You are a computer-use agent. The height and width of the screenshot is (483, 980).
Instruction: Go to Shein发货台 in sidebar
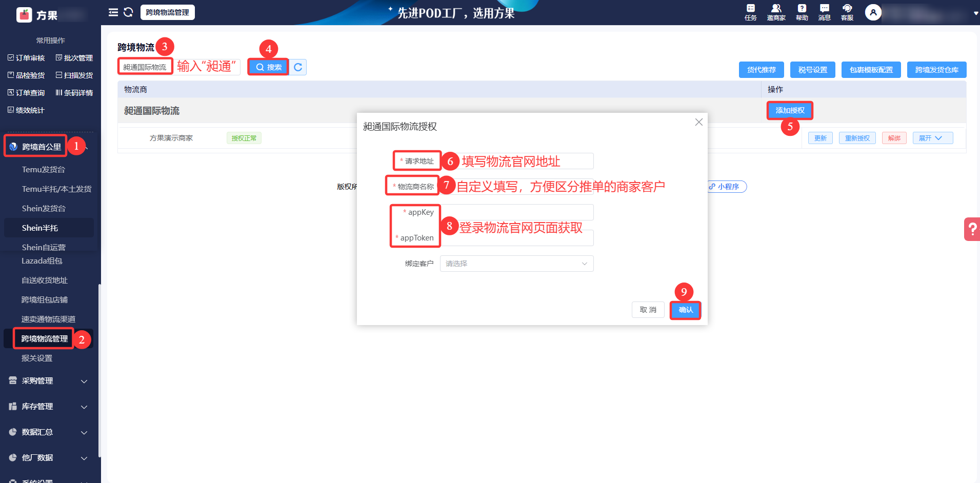coord(44,209)
